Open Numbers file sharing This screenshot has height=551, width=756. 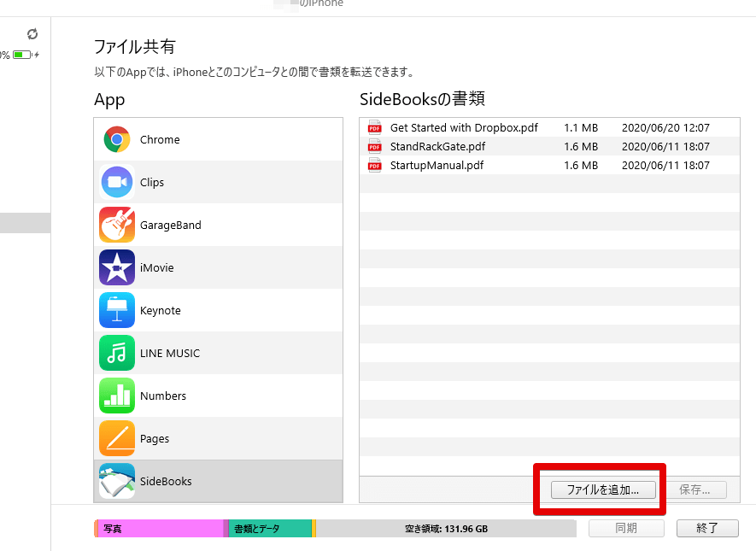(116, 396)
